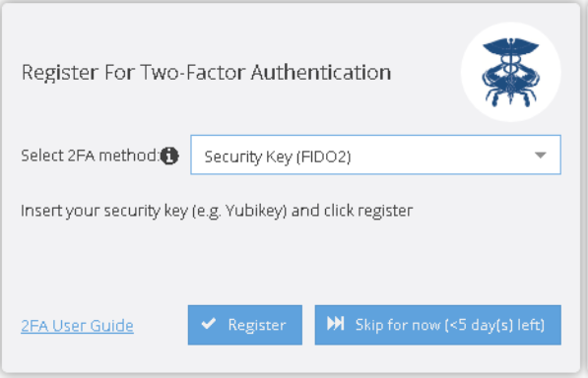Click Skip for now (<5 day(s) left)
This screenshot has width=588, height=378.
(438, 325)
